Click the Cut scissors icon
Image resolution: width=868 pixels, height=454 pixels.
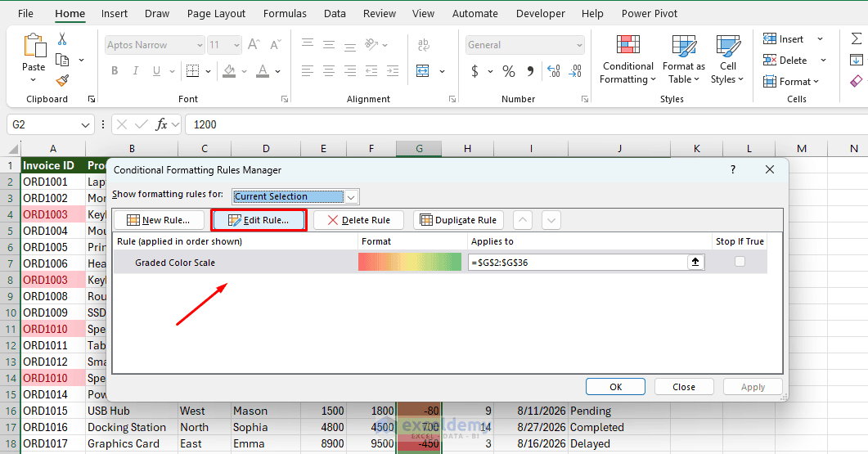pos(62,38)
